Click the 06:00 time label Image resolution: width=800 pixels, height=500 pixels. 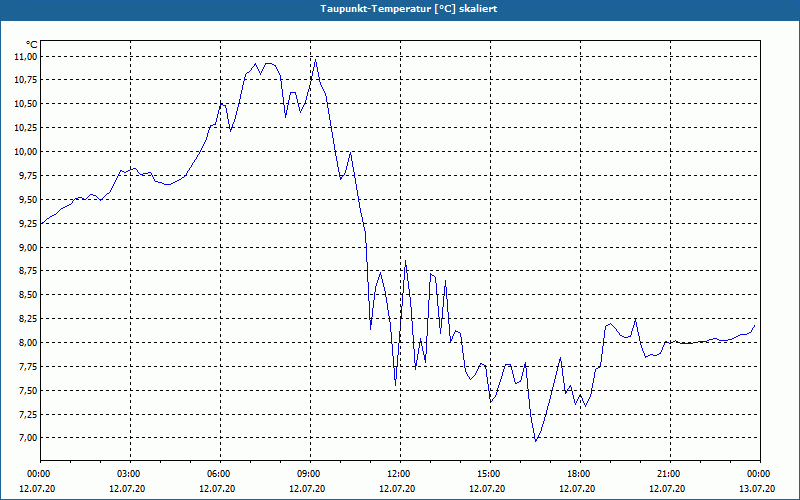point(220,474)
